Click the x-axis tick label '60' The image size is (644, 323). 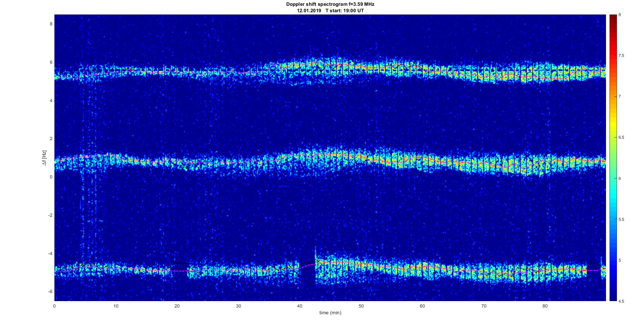422,306
